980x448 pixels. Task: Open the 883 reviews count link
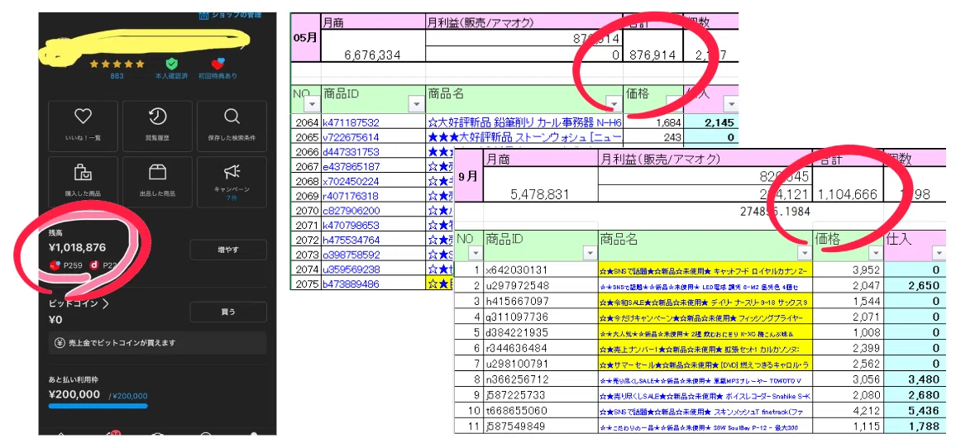coord(117,75)
